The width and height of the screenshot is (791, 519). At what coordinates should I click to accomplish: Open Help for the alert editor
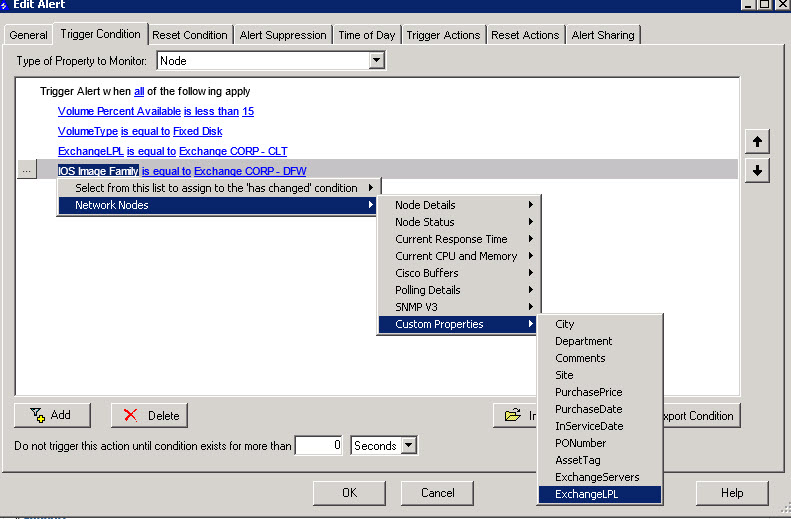(732, 493)
